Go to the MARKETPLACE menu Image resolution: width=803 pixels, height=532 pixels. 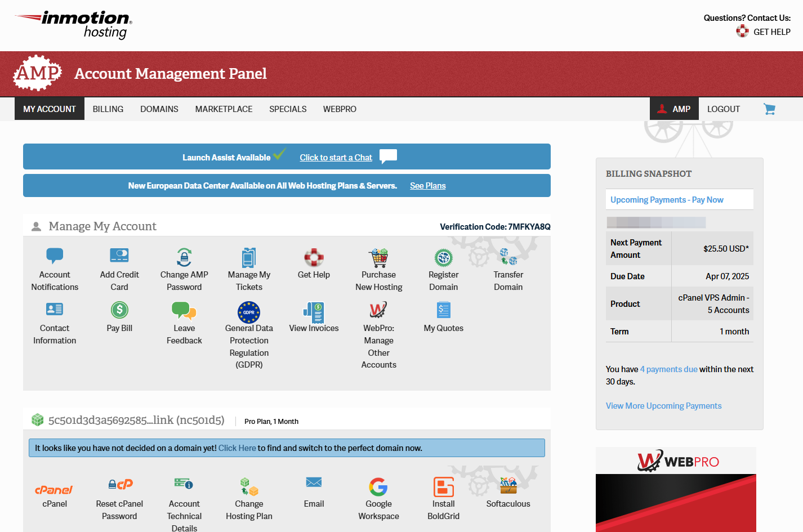(224, 109)
